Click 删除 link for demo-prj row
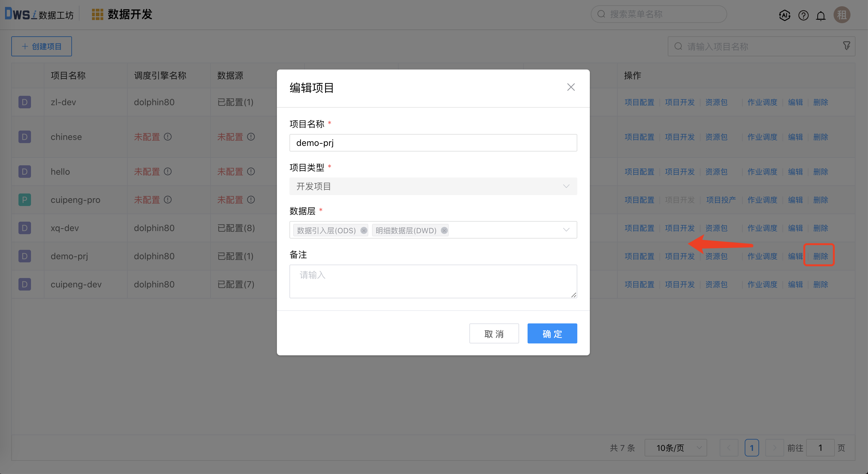 pos(820,256)
